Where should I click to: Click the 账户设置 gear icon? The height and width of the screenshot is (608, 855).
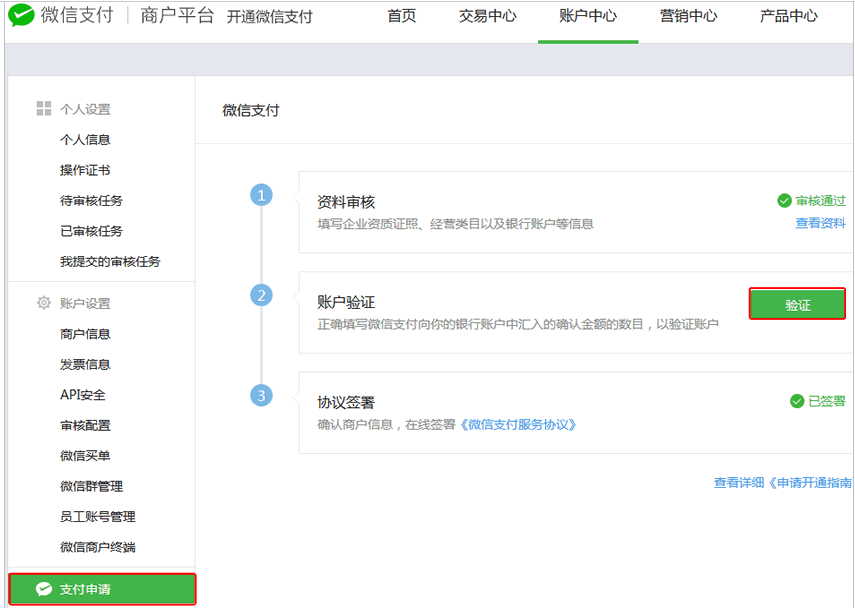(x=44, y=303)
